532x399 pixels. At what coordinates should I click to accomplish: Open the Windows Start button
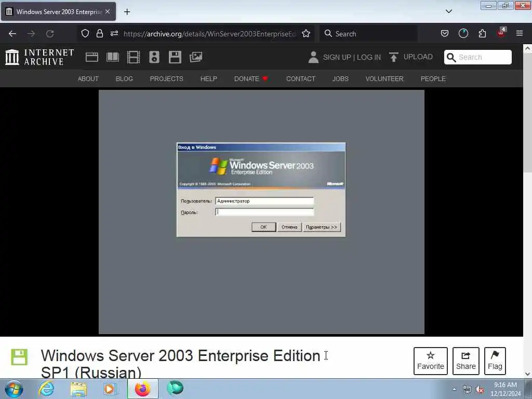14,389
